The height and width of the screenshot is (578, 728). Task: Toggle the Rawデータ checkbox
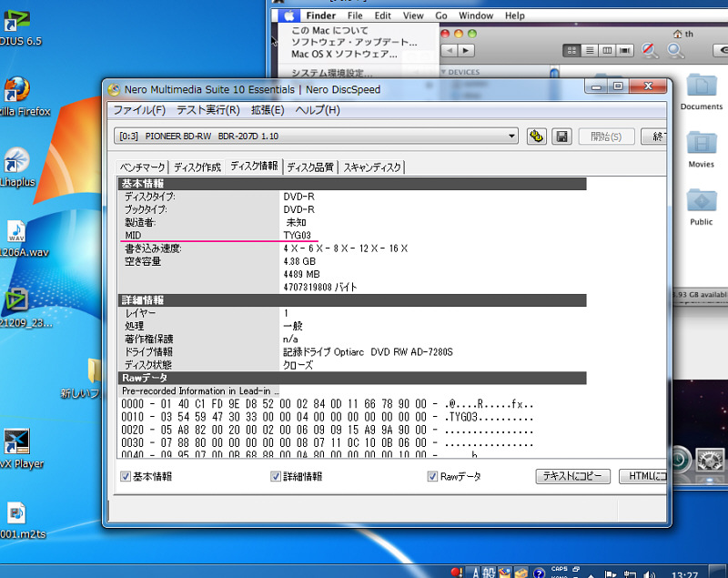point(433,476)
